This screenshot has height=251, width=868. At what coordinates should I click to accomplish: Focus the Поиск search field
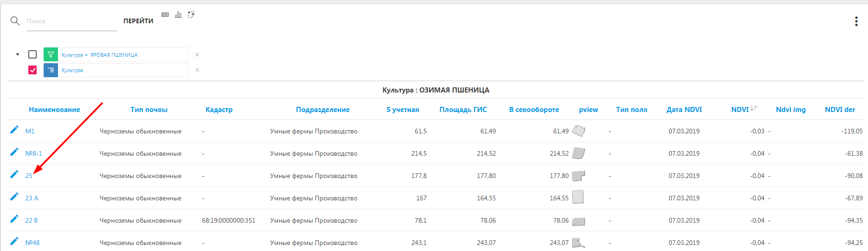71,21
